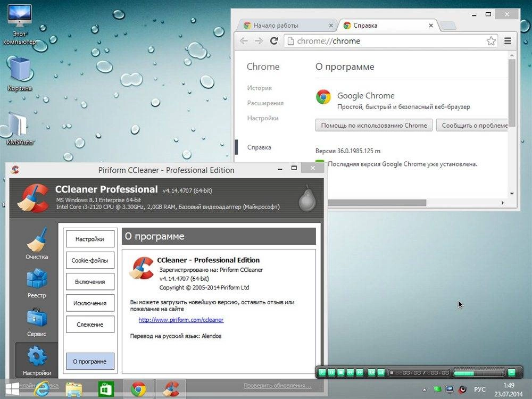Click the chrome://chrome address bar

tap(391, 41)
